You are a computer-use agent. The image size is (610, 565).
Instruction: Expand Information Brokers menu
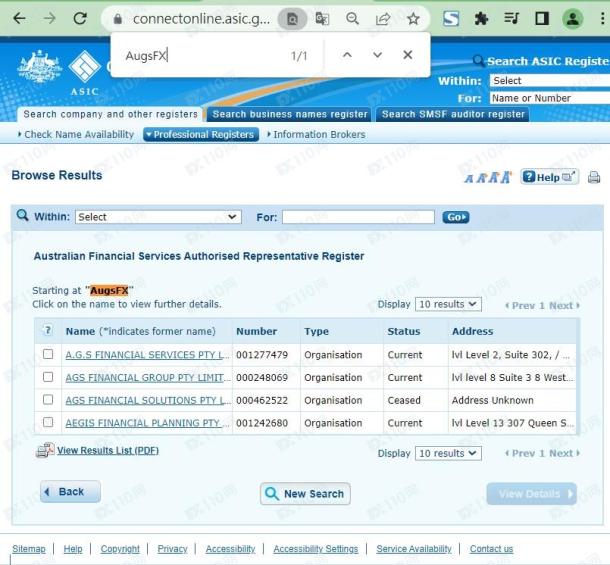tap(316, 135)
